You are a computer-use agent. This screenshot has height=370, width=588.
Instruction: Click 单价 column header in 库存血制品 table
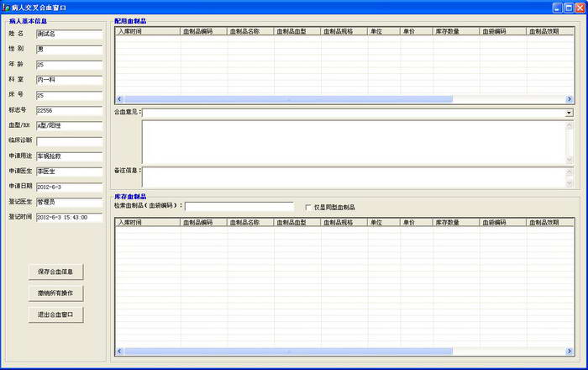point(417,223)
